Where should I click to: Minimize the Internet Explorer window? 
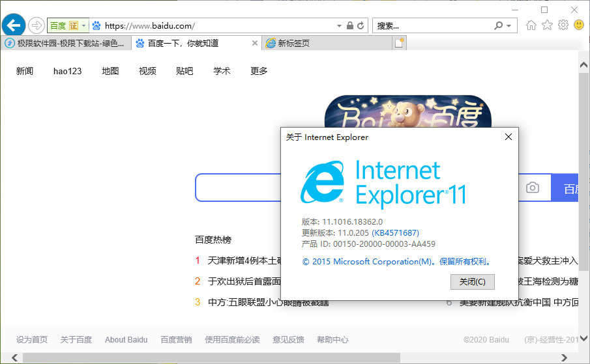[515, 10]
